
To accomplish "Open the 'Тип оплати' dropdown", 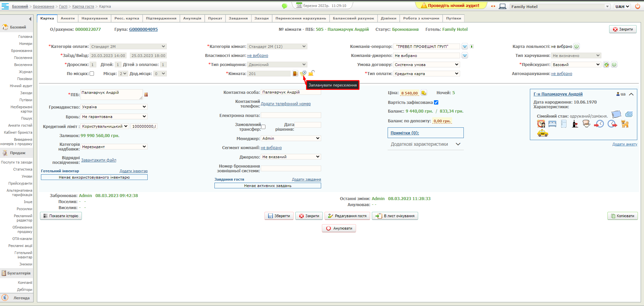I will 426,74.
